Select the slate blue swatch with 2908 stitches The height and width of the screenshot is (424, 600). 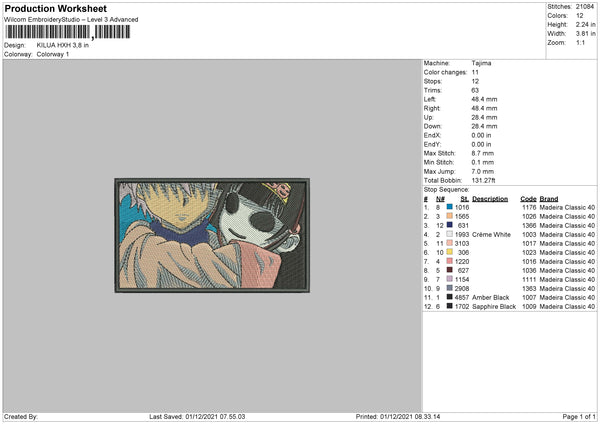(450, 288)
